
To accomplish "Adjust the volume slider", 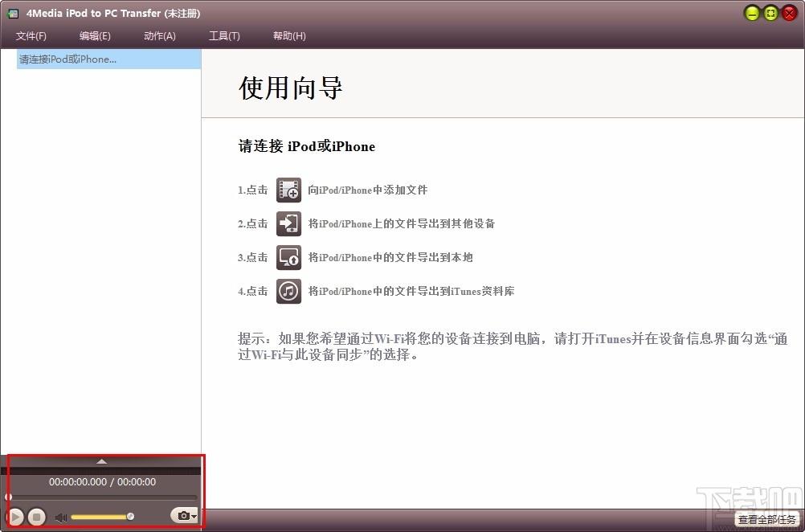I will pos(102,517).
